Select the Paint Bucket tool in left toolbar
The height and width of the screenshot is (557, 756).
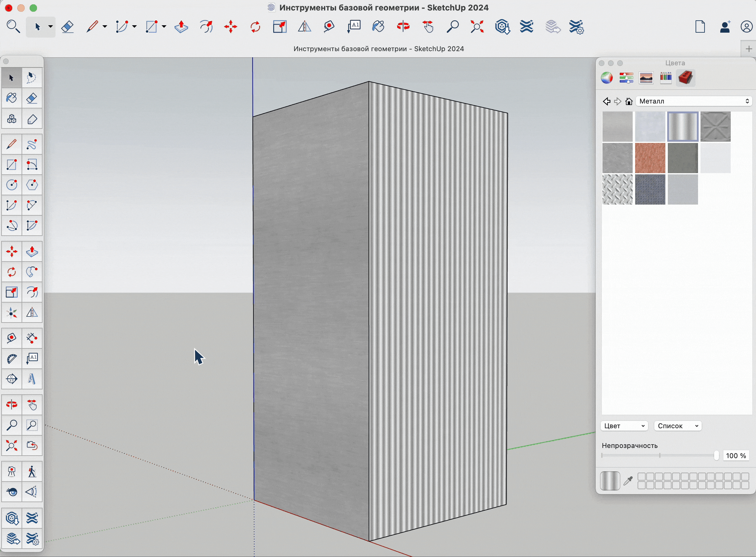[x=11, y=98]
